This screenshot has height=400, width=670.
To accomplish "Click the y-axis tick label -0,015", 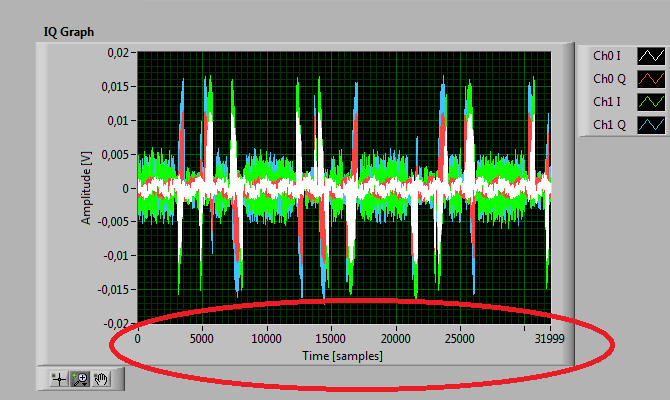I will coord(113,290).
